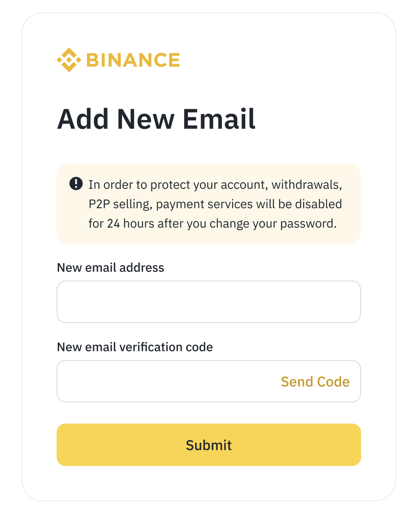Focus the New email address field
This screenshot has height=519, width=420.
tap(208, 302)
